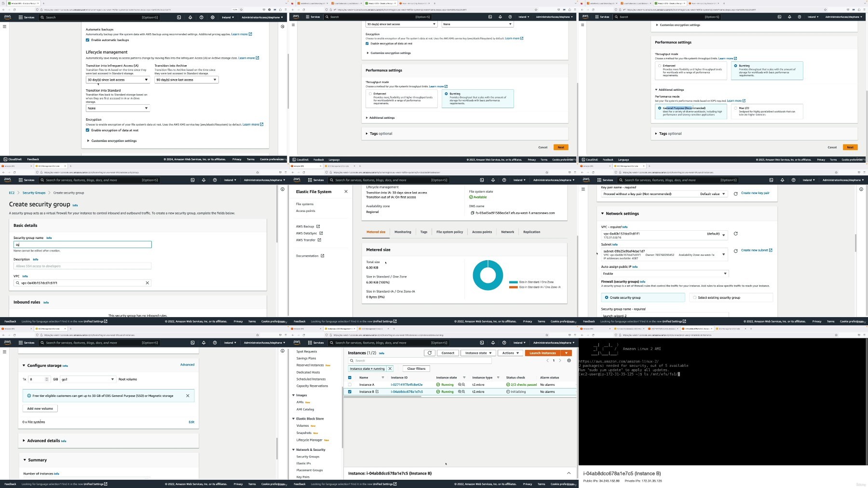Toggle the Instances table select-all checkbox
Screen dimensions: 868x488
[x=350, y=377]
